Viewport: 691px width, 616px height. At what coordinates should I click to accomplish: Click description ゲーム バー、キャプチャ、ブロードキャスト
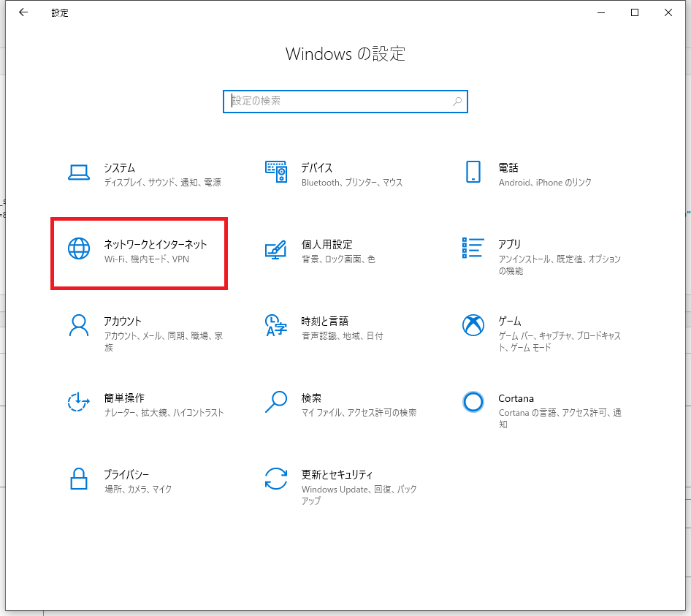click(560, 341)
